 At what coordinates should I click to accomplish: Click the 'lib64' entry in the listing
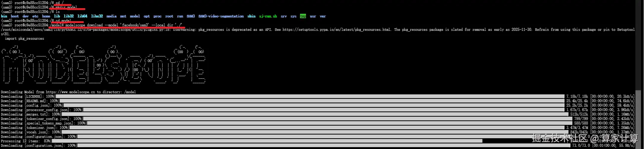(82, 16)
